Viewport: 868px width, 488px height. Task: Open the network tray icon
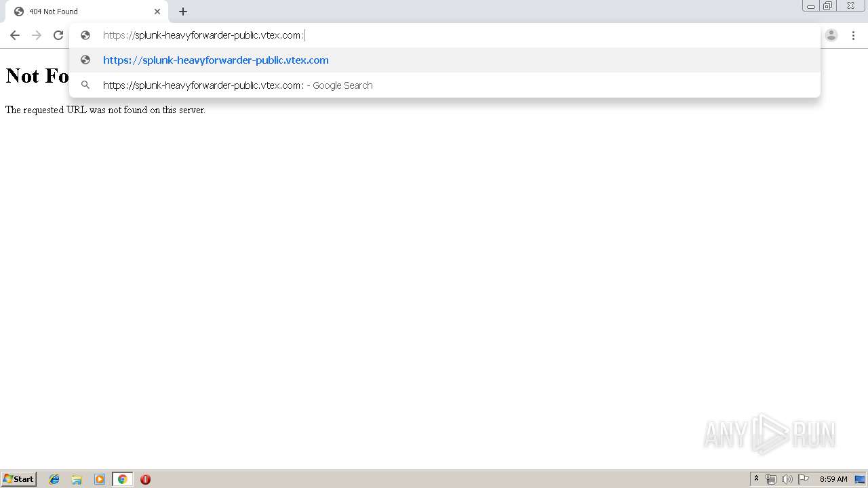point(771,479)
